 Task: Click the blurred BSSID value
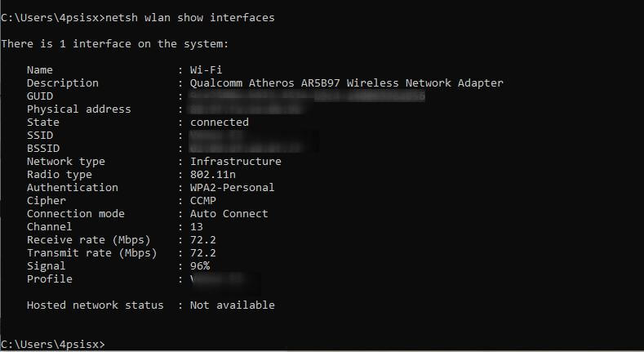pyautogui.click(x=246, y=149)
